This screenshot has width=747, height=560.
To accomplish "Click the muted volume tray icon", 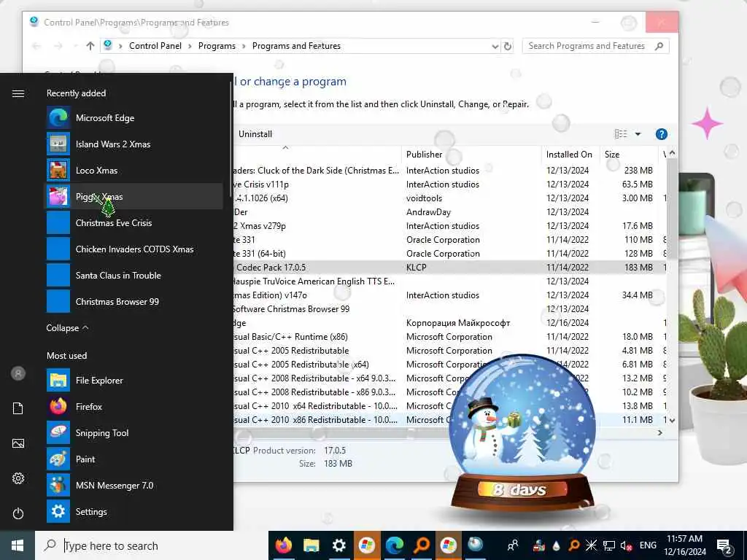I will [x=626, y=545].
